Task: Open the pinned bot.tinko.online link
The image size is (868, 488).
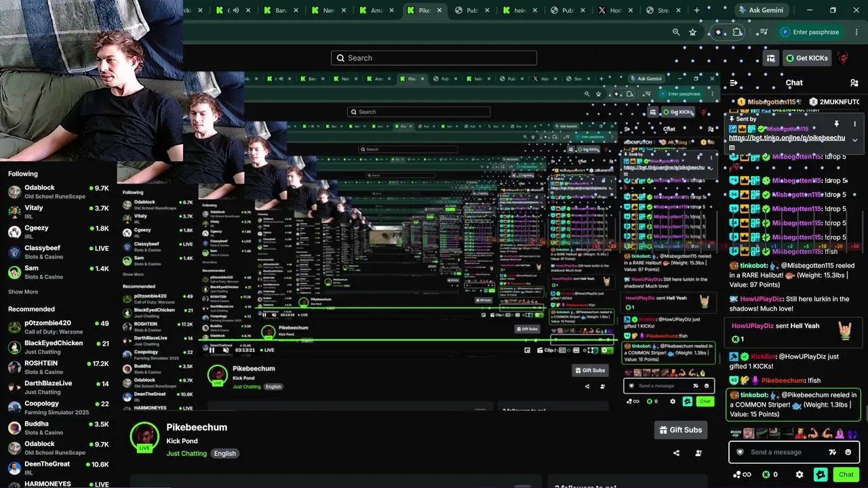Action: click(x=787, y=142)
